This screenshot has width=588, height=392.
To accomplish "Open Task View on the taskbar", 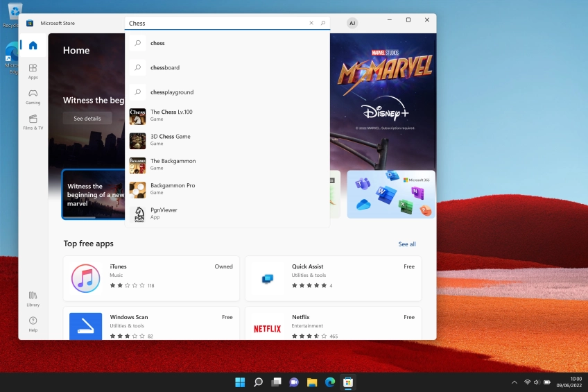I will click(277, 382).
